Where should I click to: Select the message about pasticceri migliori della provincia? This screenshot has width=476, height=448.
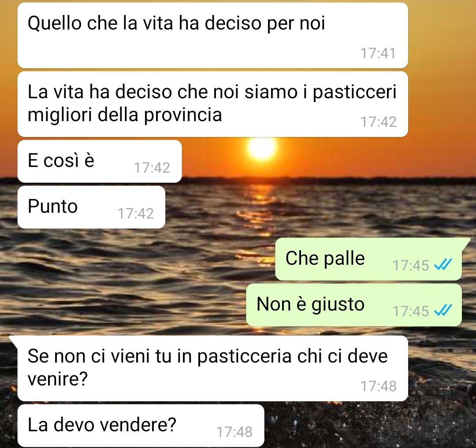[213, 104]
